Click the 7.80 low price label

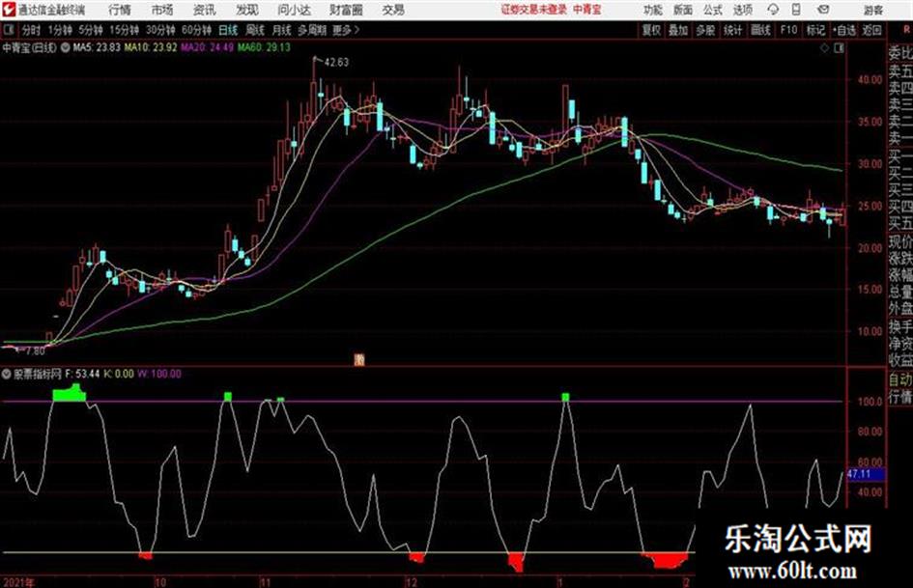tap(35, 351)
